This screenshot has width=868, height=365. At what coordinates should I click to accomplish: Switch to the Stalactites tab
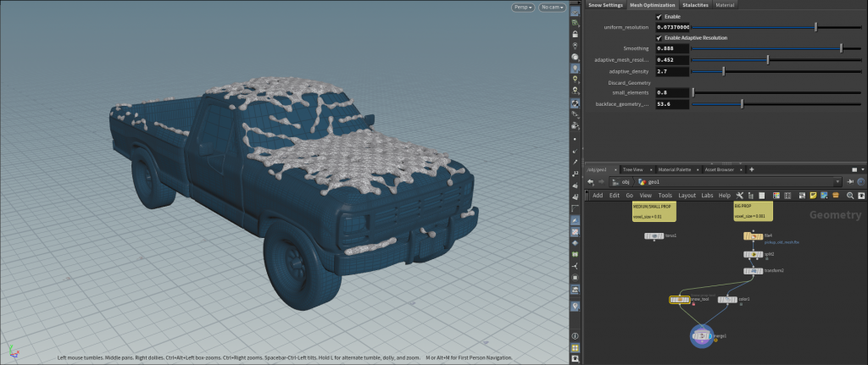695,5
